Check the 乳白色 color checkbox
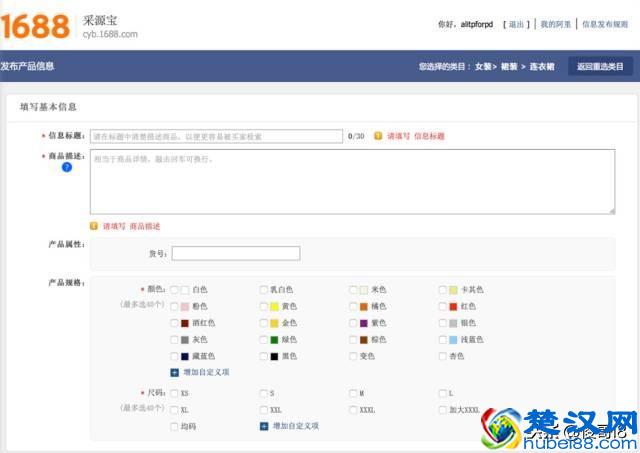 [264, 290]
